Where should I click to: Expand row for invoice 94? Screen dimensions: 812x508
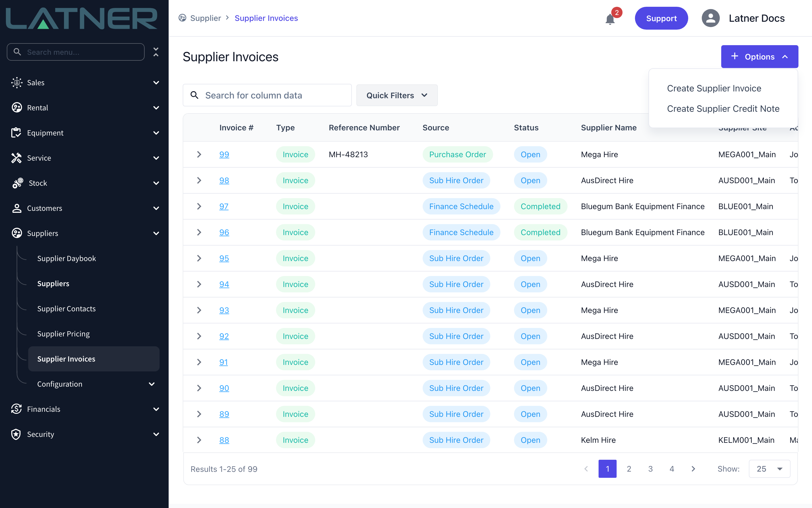tap(199, 284)
